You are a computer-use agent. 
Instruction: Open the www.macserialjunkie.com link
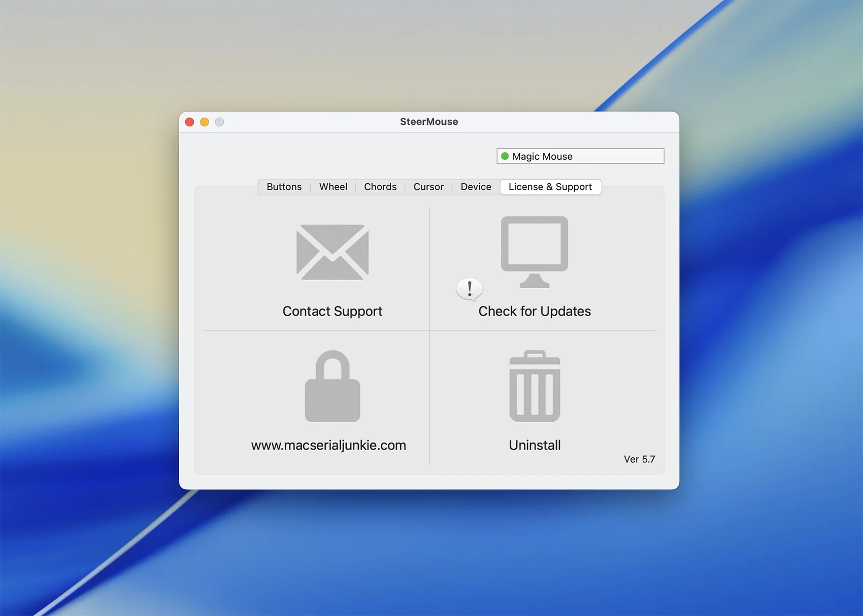328,445
